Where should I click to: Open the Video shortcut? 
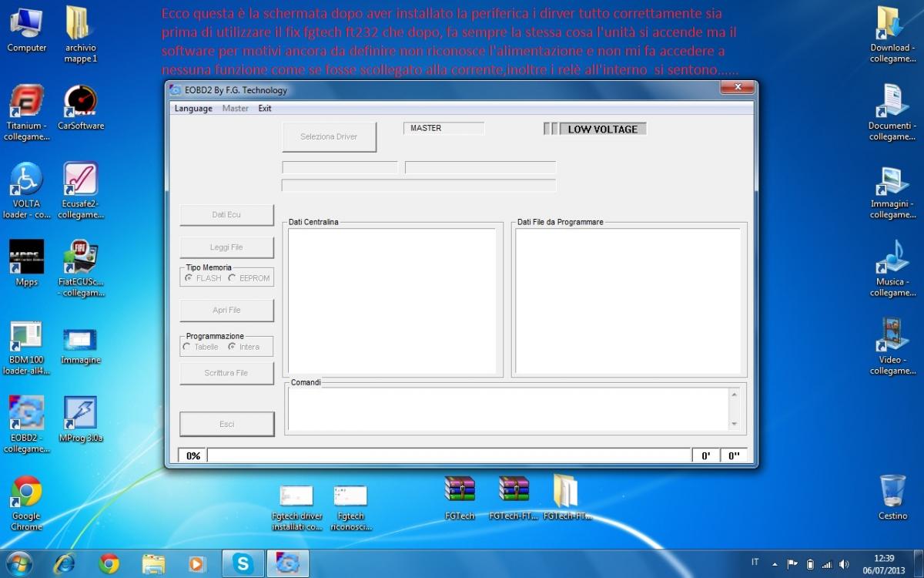892,347
